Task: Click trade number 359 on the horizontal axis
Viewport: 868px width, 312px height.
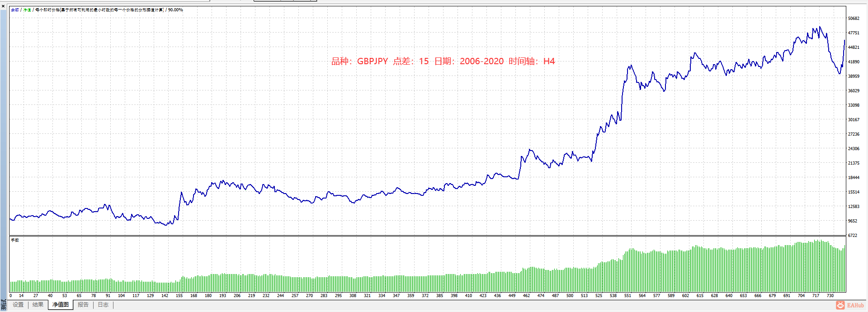Action: tap(410, 296)
